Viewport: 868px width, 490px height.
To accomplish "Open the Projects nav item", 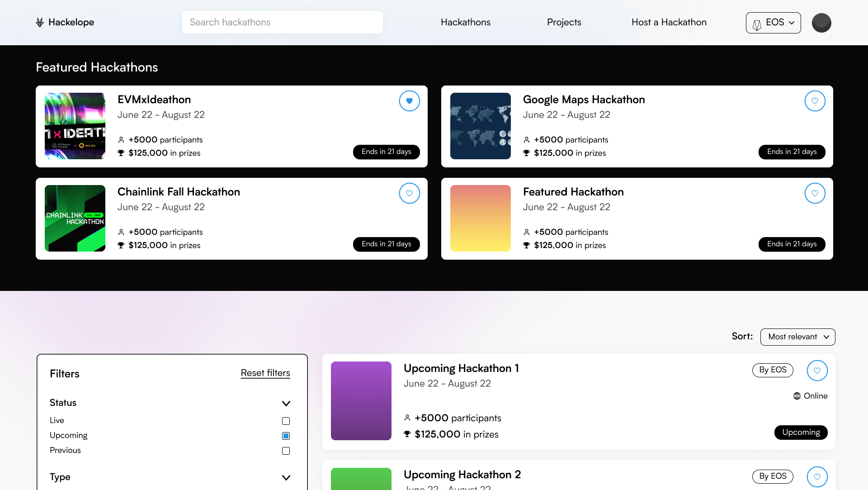I will (x=564, y=22).
